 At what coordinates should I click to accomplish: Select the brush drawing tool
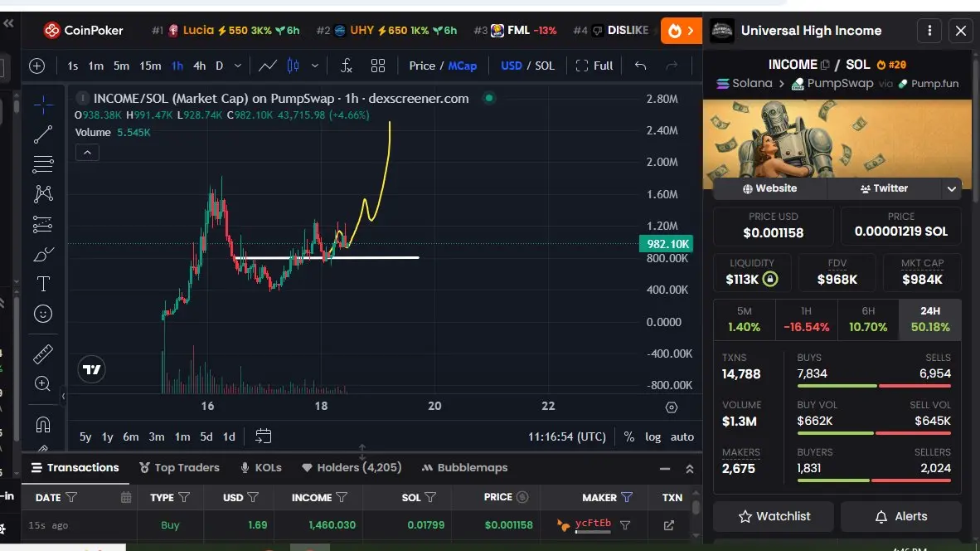43,254
